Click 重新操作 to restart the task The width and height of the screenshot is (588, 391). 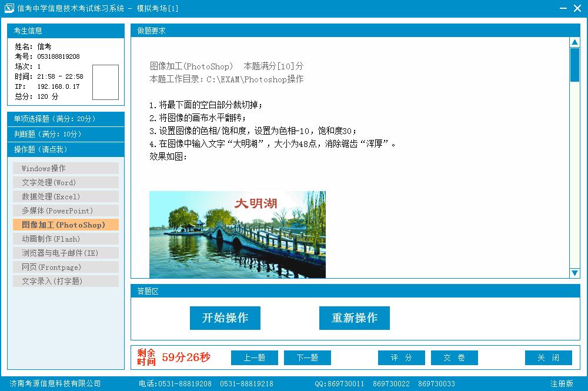354,318
